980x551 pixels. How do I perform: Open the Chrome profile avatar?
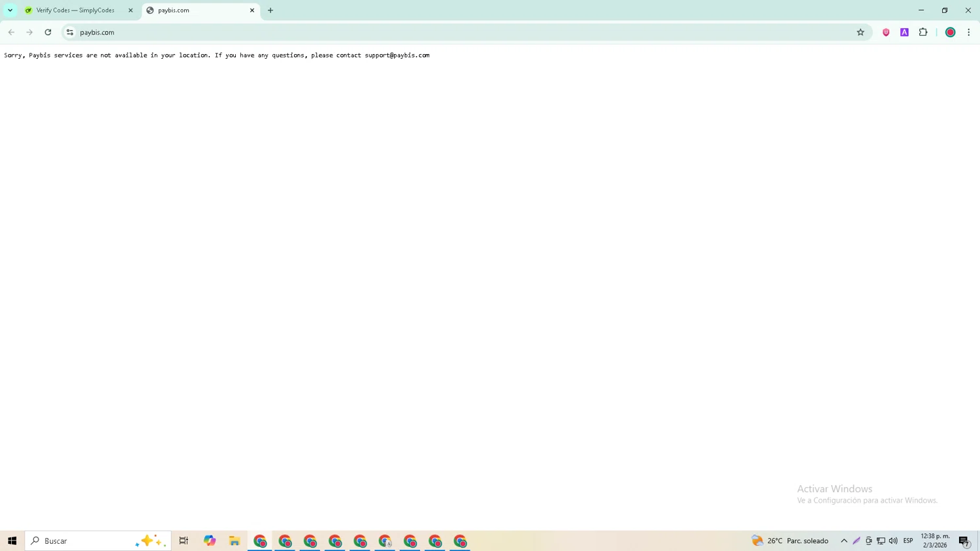tap(951, 32)
